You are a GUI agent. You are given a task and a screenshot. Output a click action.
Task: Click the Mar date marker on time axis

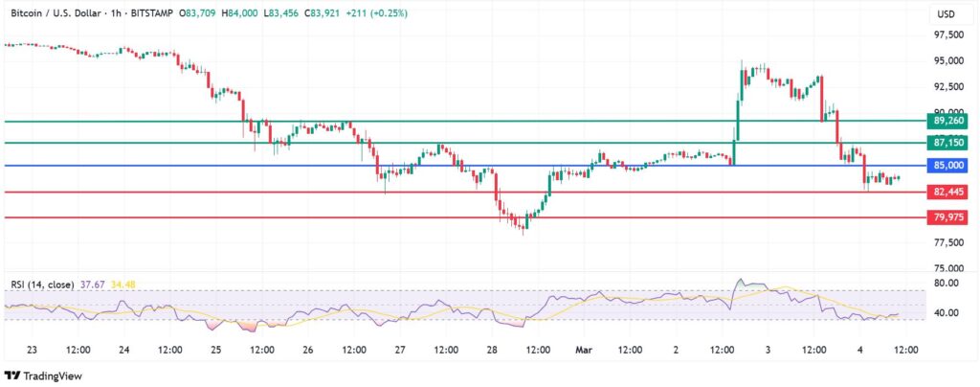(x=584, y=350)
